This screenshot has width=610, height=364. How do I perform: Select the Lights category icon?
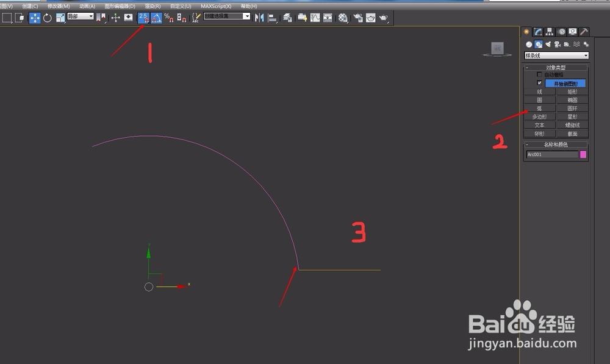[548, 45]
